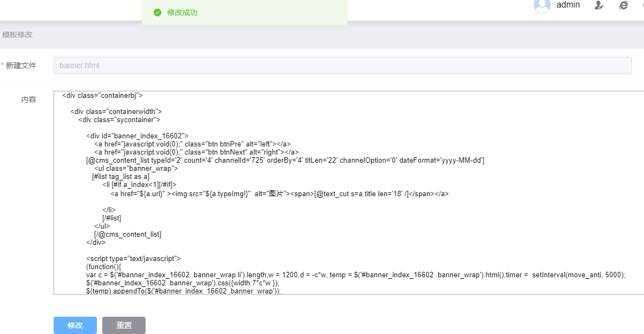This screenshot has height=334, width=644.
Task: Click the Internet Explorer browser icon
Action: click(623, 5)
